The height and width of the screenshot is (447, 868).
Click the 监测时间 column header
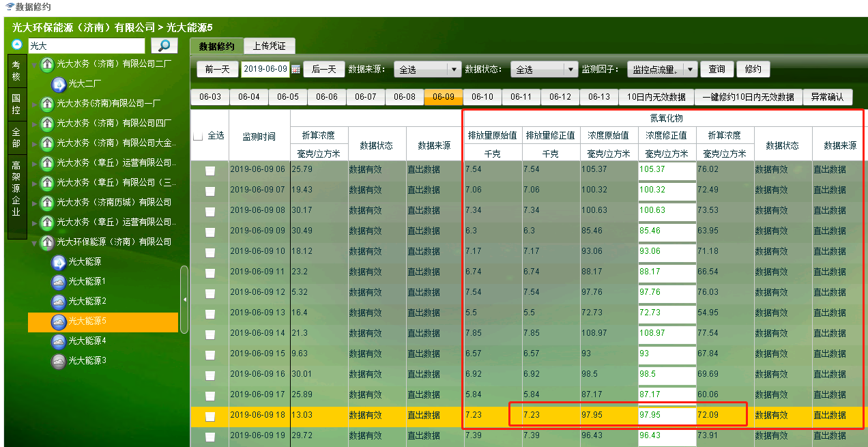coord(259,136)
